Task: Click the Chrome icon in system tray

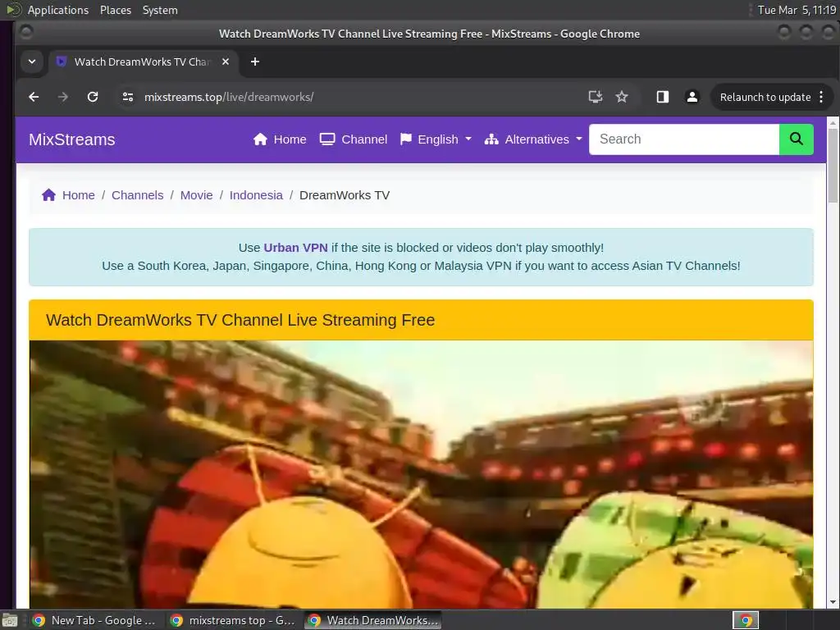Action: pos(746,621)
